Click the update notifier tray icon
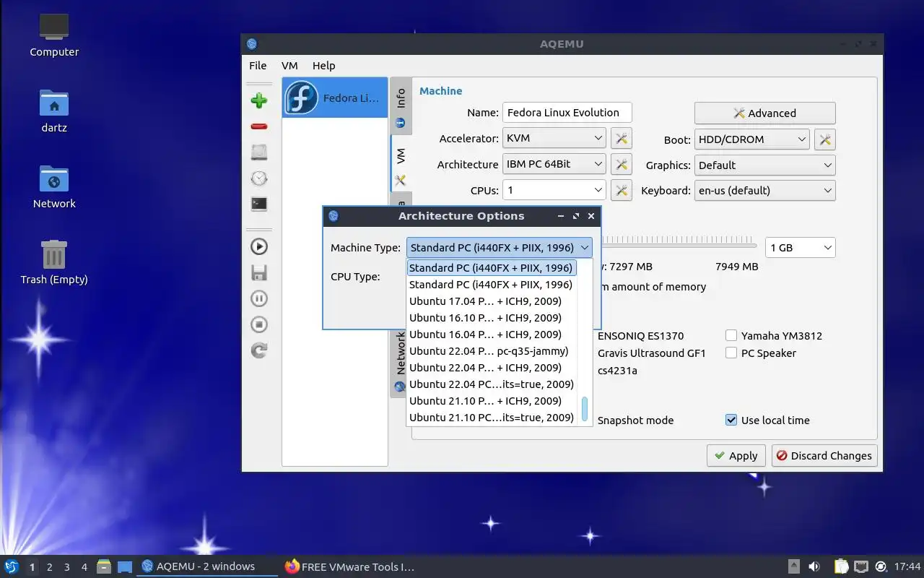This screenshot has height=578, width=924. 881,566
